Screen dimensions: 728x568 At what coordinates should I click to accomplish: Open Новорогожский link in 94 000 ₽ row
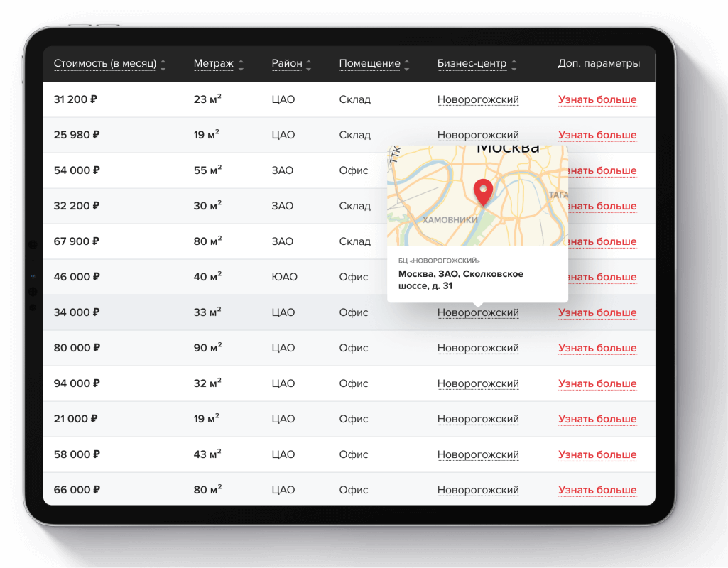tap(478, 383)
